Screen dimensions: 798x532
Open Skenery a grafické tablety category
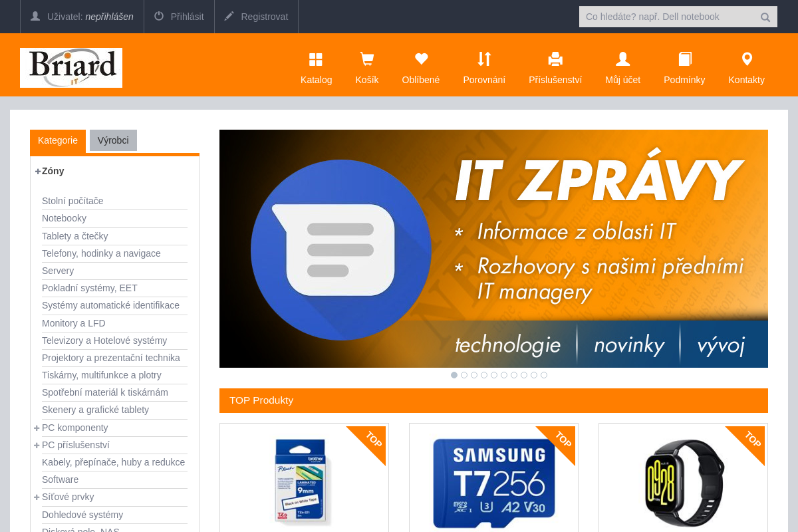pos(95,410)
